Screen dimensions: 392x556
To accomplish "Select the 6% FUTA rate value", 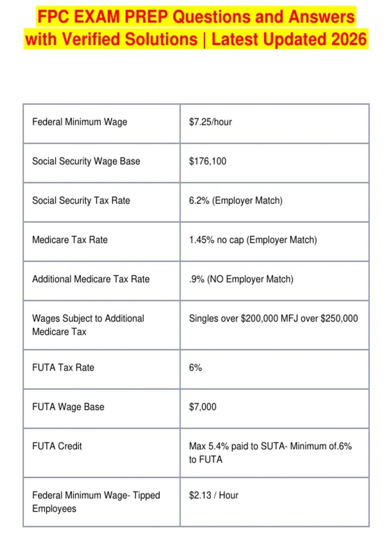I will 195,368.
